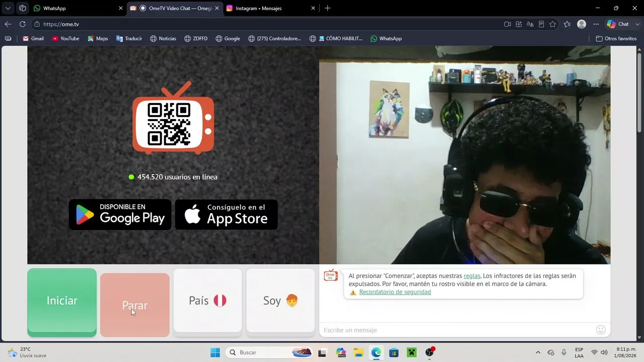Open Minecraft from the taskbar
Screen dimensions: 644x362
tap(412, 352)
